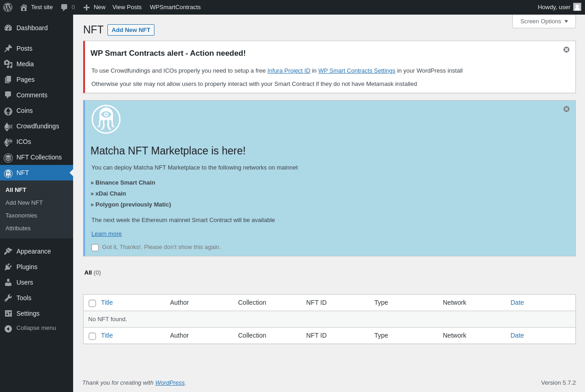Click 'No NFT found.' table row text
This screenshot has height=392, width=585.
107,319
